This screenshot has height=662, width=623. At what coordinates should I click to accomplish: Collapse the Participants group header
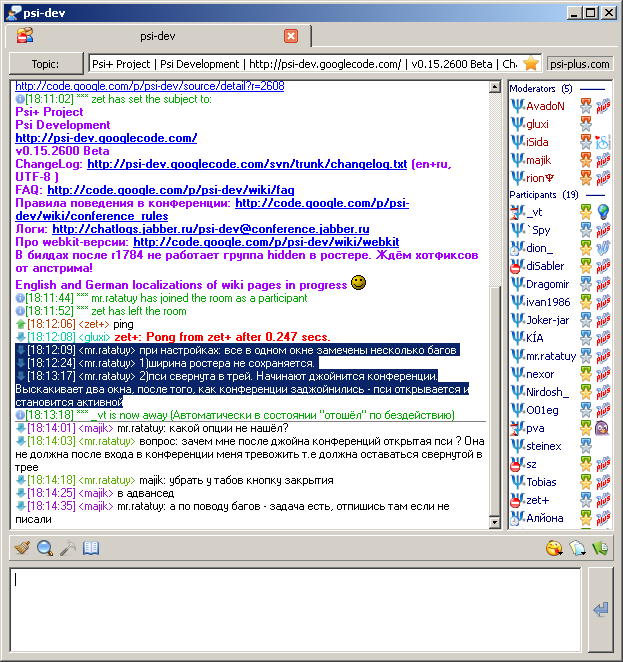[545, 194]
